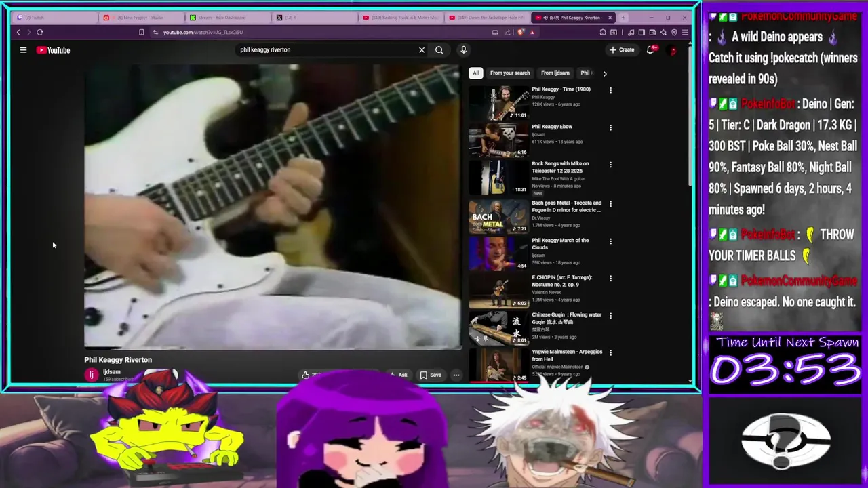The height and width of the screenshot is (488, 868).
Task: Open F. CHOPIN Nocturne no. 2 title
Action: point(561,281)
